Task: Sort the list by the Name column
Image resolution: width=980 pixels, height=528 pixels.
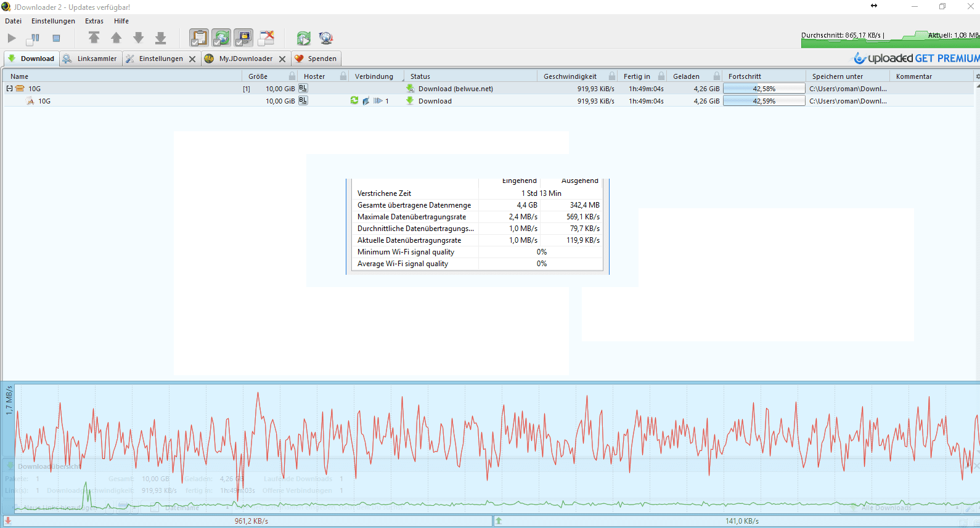Action: pos(20,76)
